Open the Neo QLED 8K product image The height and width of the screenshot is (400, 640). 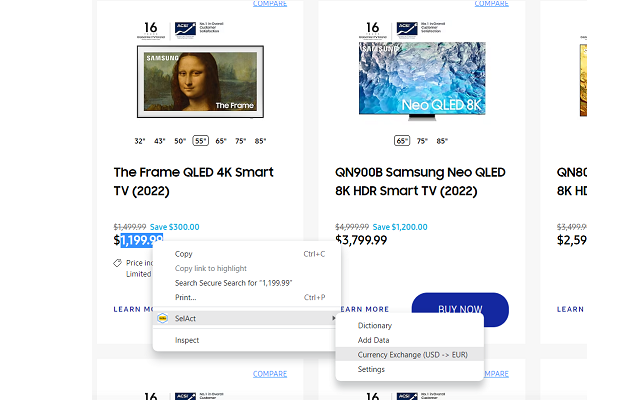pyautogui.click(x=422, y=81)
